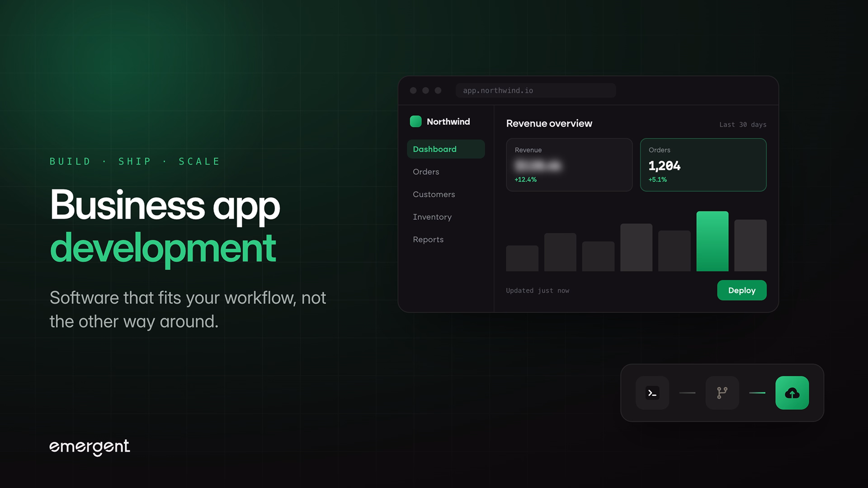Click the terminal prompt icon
This screenshot has width=868, height=488.
(652, 393)
